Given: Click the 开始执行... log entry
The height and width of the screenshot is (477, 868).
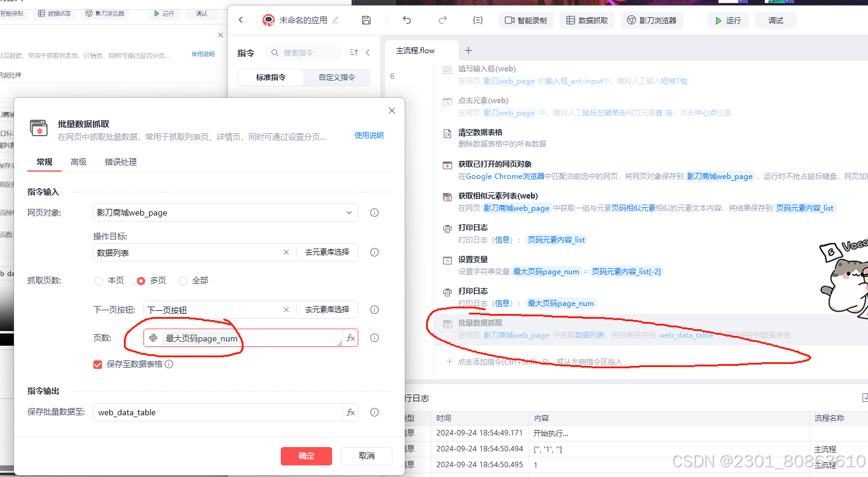Looking at the screenshot, I should (x=551, y=433).
